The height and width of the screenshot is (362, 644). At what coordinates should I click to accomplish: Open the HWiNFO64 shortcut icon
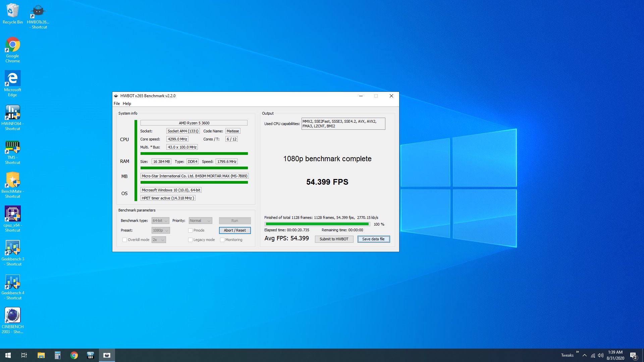(x=13, y=117)
